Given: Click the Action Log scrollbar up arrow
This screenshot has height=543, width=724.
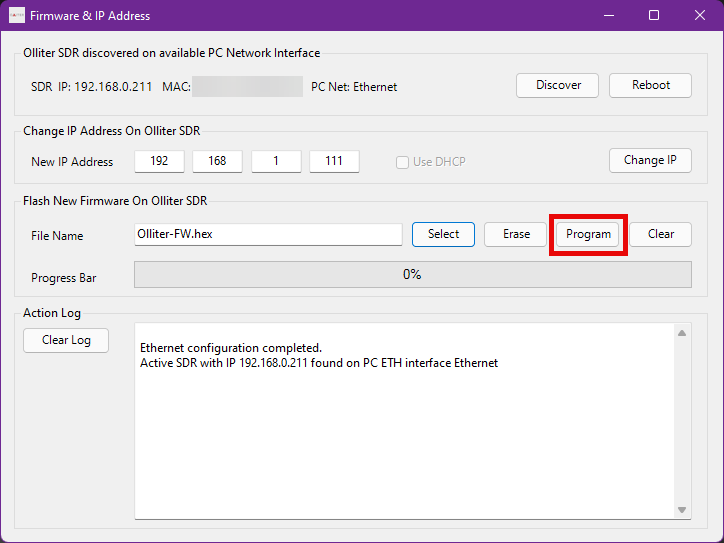Looking at the screenshot, I should point(682,333).
